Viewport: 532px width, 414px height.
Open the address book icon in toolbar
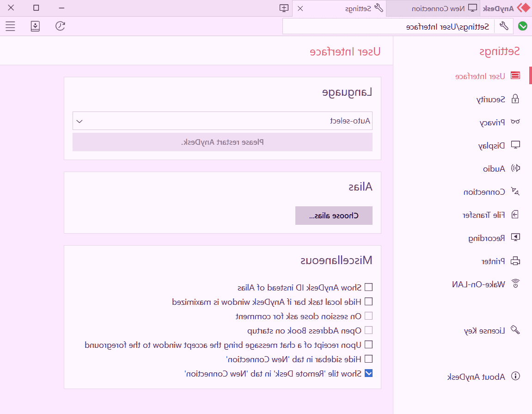coord(35,26)
